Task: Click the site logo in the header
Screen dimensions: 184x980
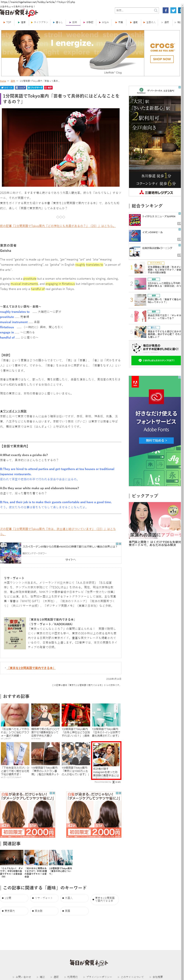Action: point(19,13)
